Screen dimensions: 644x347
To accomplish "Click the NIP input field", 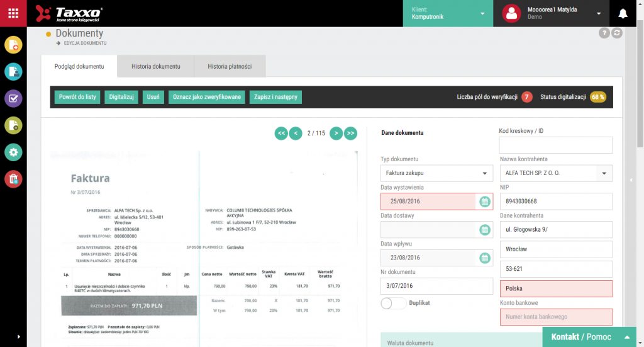I will [x=556, y=202].
